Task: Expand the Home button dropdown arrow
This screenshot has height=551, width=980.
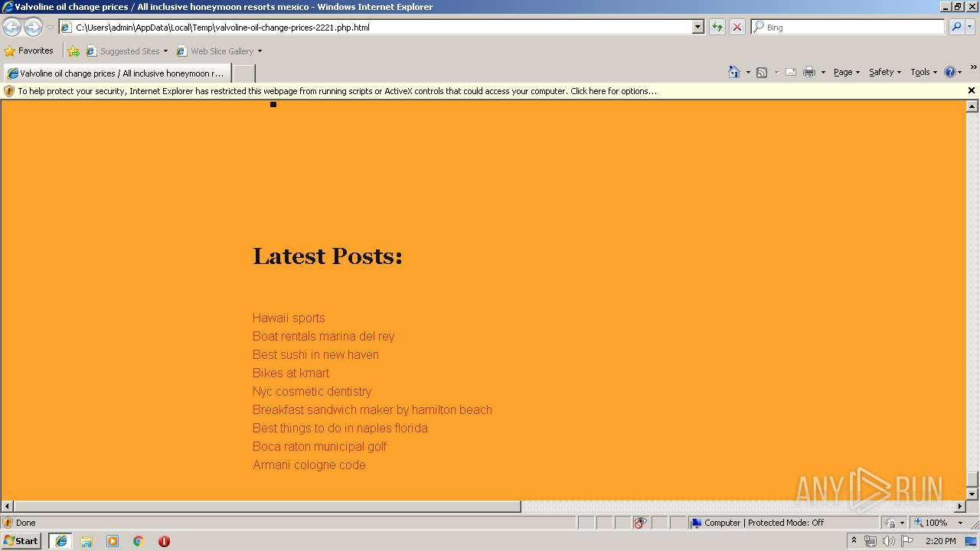Action: pos(748,72)
